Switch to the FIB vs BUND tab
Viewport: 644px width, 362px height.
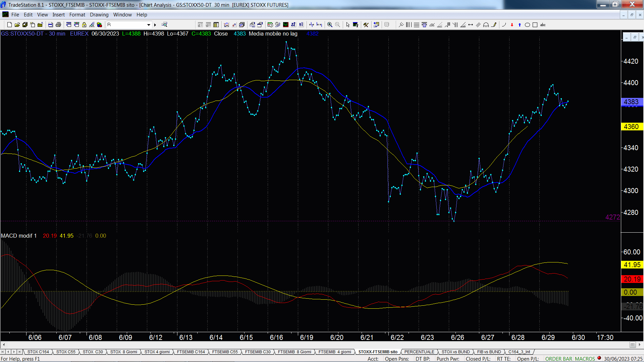pos(489,352)
